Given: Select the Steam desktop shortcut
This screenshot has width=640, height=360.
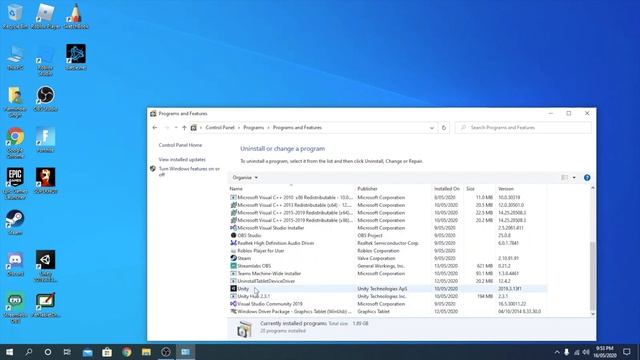Looking at the screenshot, I should (x=15, y=222).
